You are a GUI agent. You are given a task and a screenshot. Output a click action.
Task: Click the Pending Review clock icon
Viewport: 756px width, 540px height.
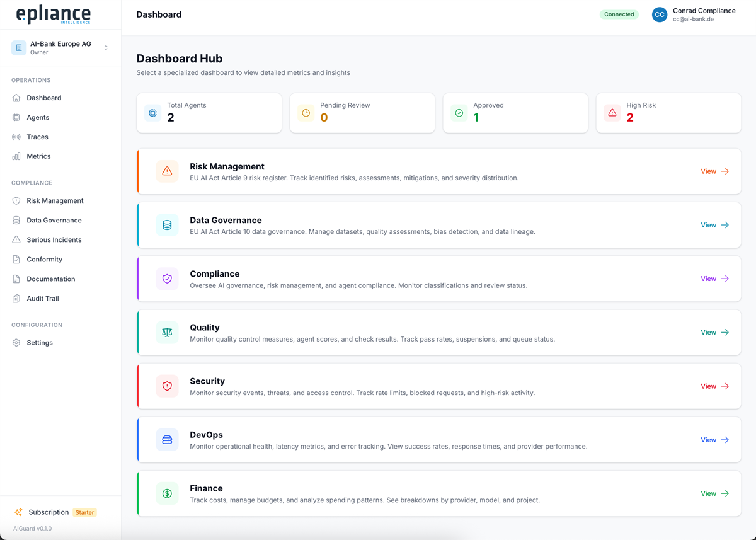coord(306,113)
